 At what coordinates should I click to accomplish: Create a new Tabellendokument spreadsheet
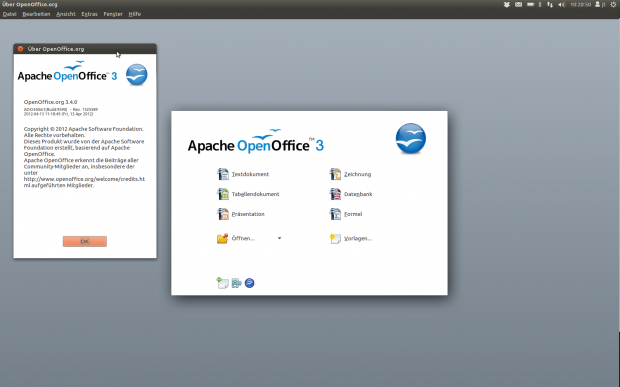click(x=248, y=194)
